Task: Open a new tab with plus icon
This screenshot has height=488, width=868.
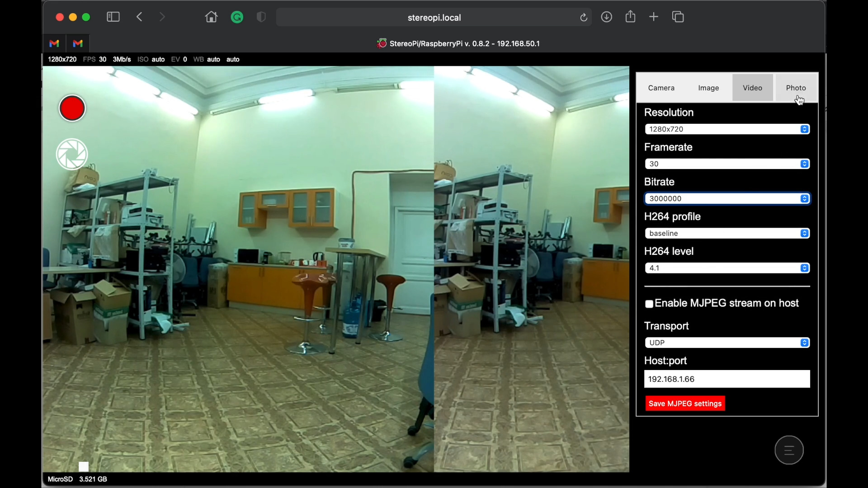Action: pos(654,17)
